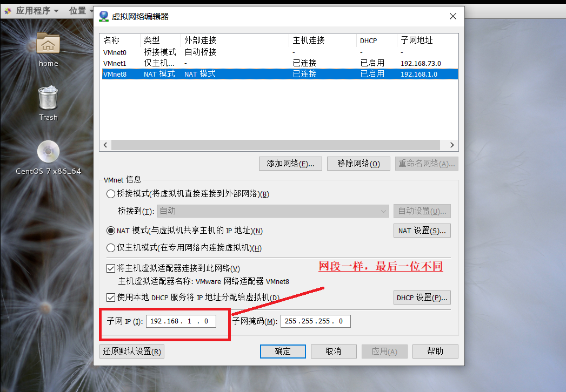Click the DHCP 设置 button
566x392 pixels.
tap(422, 298)
